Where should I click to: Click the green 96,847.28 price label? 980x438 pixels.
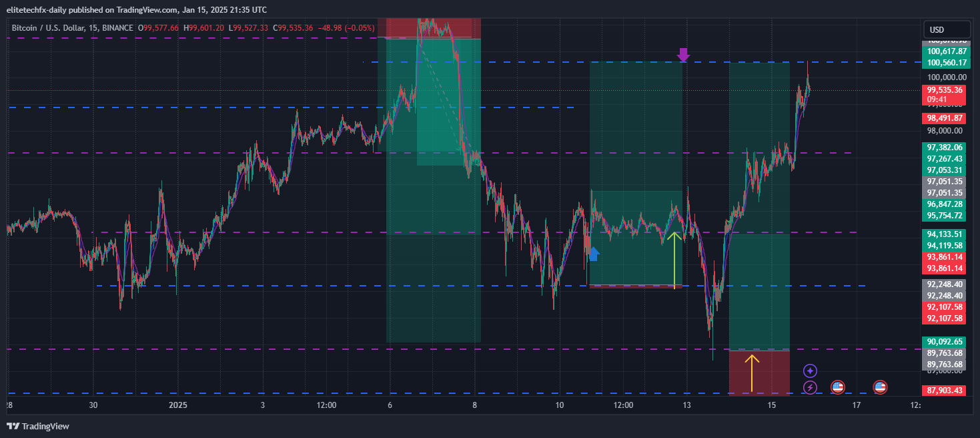click(x=944, y=204)
